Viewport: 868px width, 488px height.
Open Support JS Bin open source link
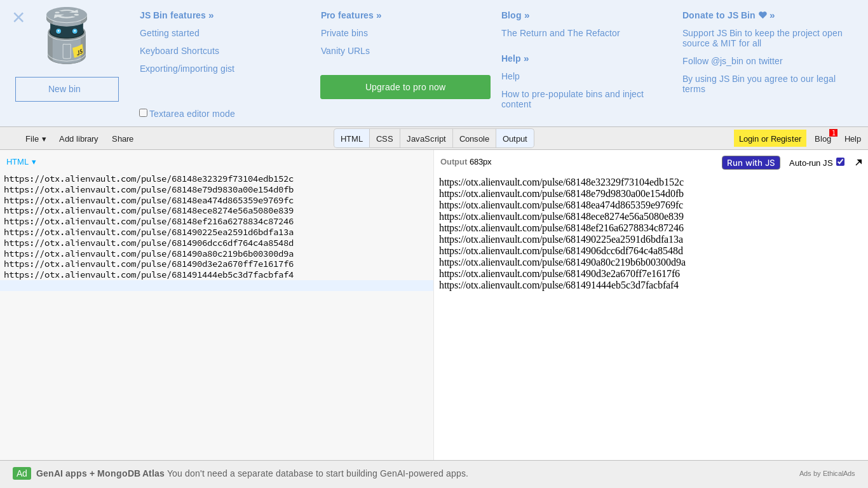pyautogui.click(x=763, y=38)
